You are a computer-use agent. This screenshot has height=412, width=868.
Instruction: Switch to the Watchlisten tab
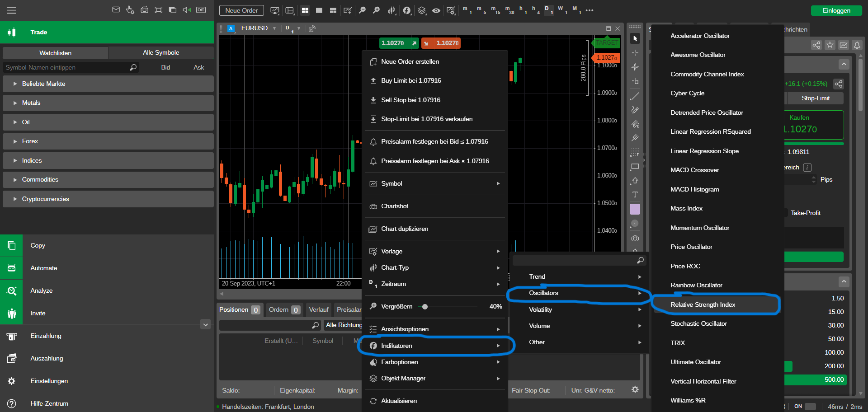pos(55,52)
